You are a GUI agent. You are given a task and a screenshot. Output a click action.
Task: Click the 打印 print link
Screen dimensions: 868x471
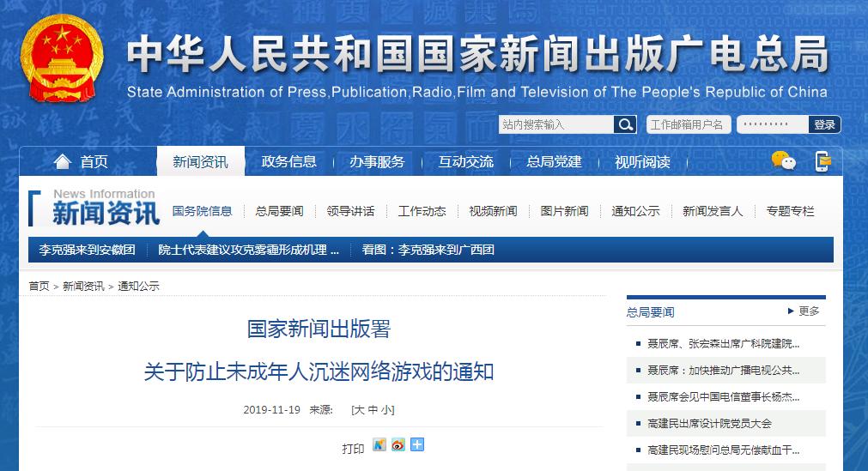tap(353, 449)
